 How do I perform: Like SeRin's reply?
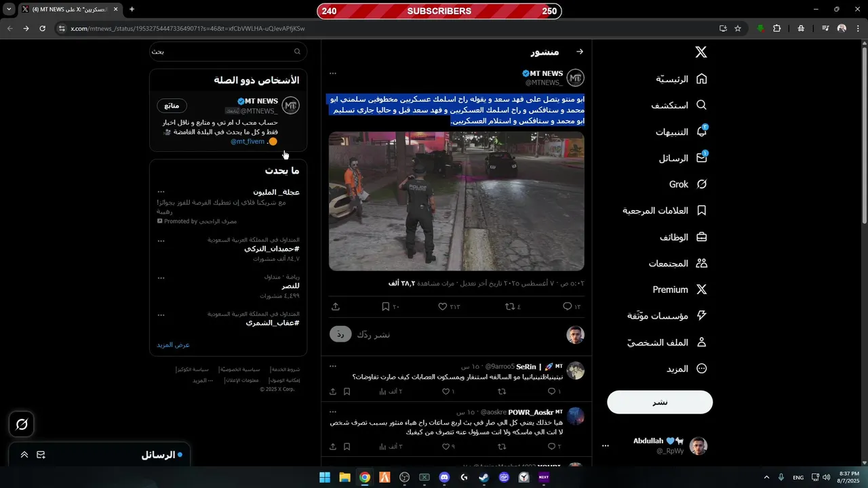(x=448, y=392)
